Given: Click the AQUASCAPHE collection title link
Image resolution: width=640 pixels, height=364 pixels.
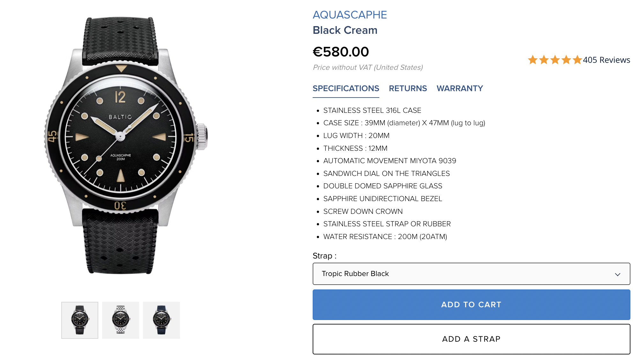Looking at the screenshot, I should [350, 15].
